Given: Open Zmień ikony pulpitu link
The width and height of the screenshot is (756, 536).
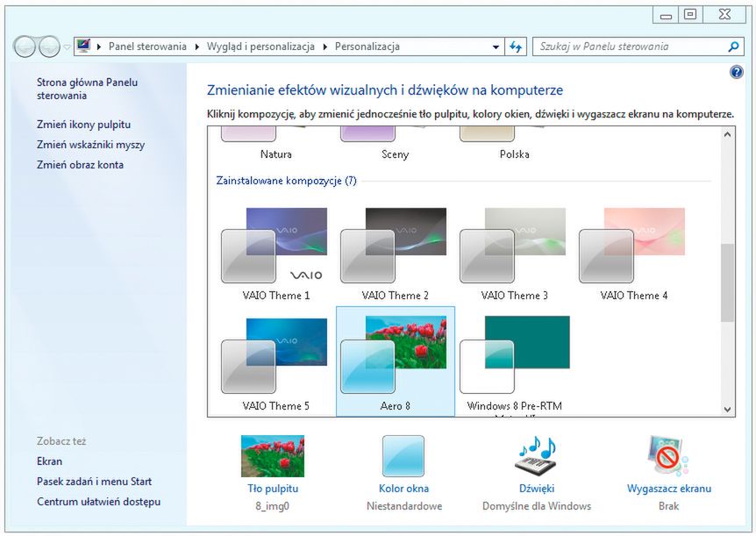Looking at the screenshot, I should point(84,125).
